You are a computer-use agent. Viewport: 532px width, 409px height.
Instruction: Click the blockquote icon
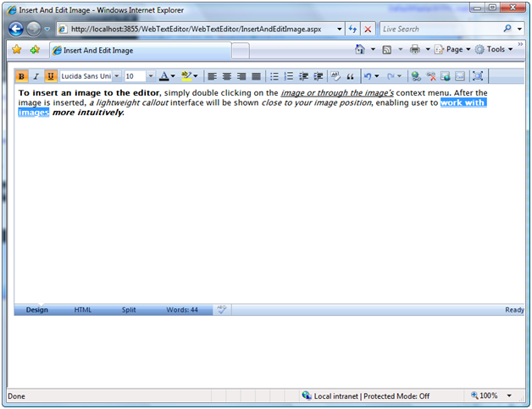(x=348, y=76)
